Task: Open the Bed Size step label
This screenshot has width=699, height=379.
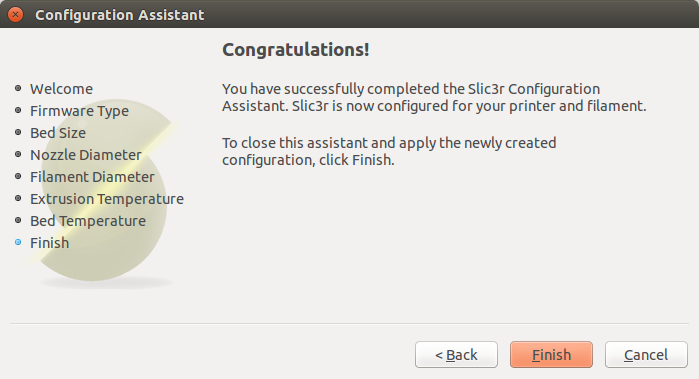Action: [58, 133]
